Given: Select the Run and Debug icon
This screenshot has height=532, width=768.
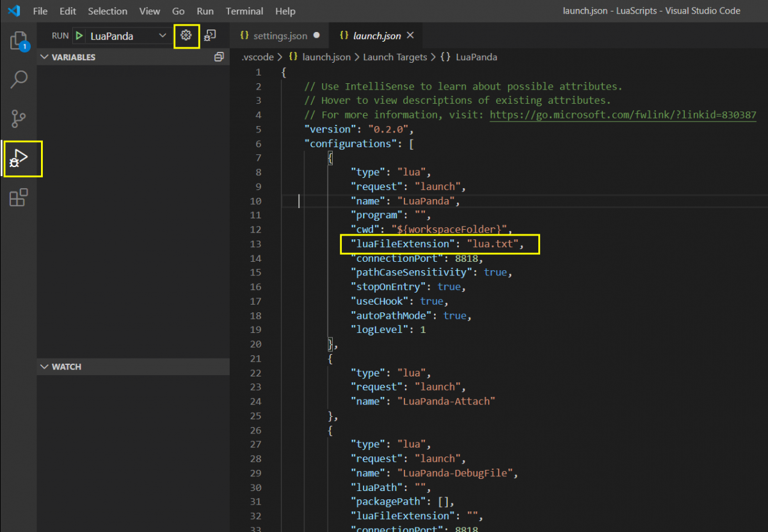Looking at the screenshot, I should 19,158.
